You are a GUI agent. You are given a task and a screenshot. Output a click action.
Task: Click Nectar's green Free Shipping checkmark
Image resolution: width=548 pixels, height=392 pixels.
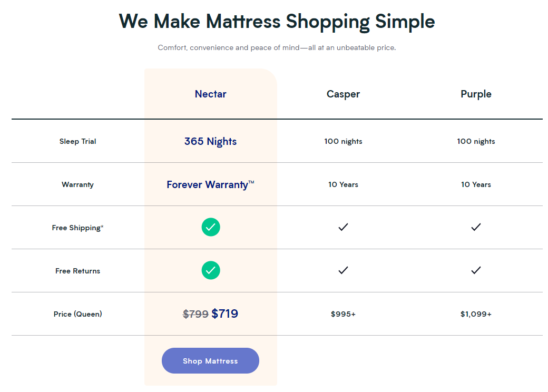(211, 227)
